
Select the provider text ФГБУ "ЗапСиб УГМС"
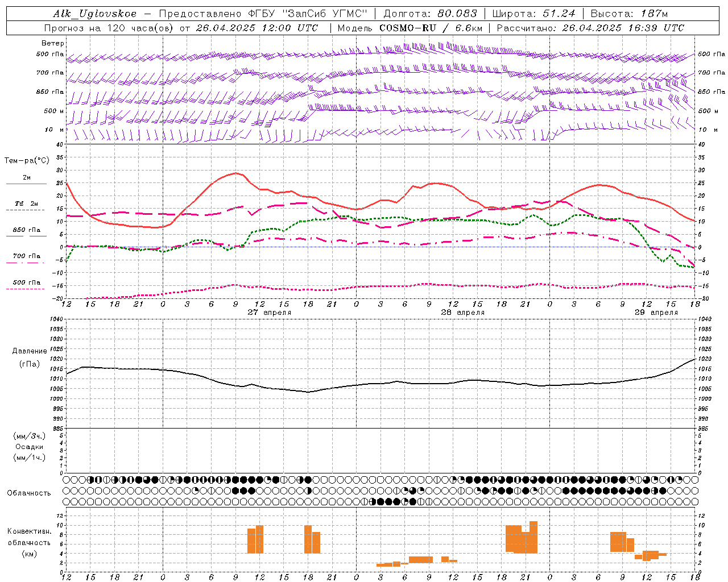307,14
